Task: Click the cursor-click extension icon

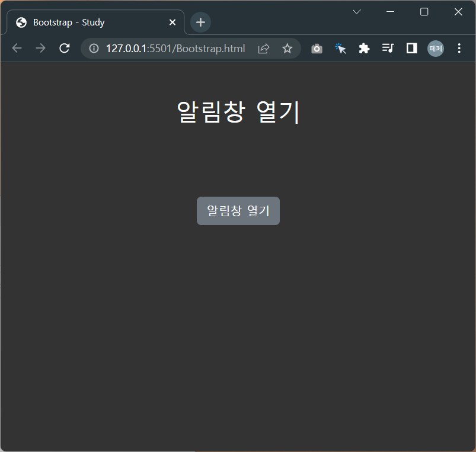Action: click(340, 48)
